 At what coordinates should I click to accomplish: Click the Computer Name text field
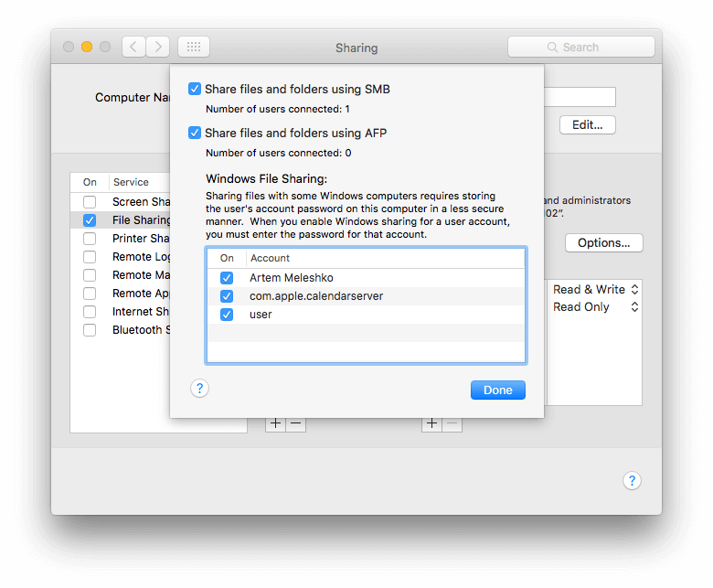click(x=580, y=97)
